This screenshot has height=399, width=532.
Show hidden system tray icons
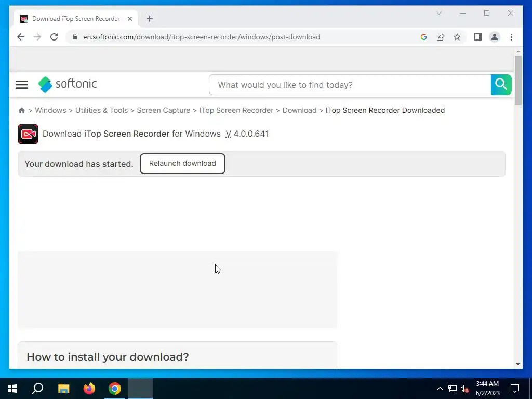tap(440, 389)
